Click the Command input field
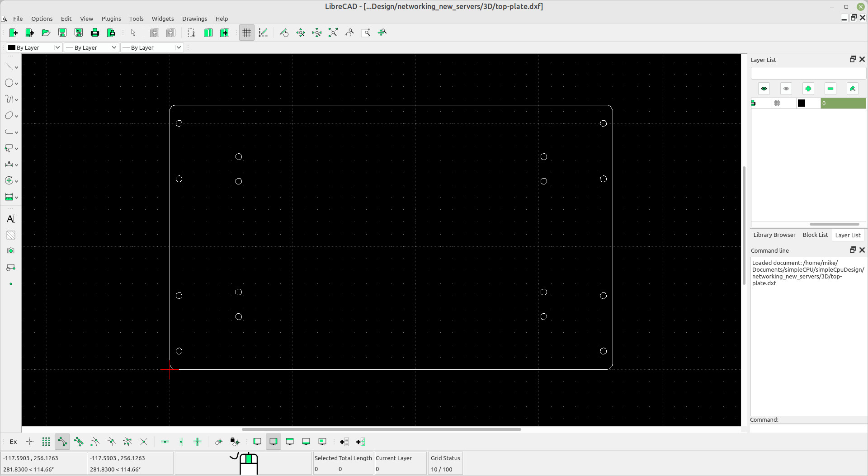 [808, 428]
